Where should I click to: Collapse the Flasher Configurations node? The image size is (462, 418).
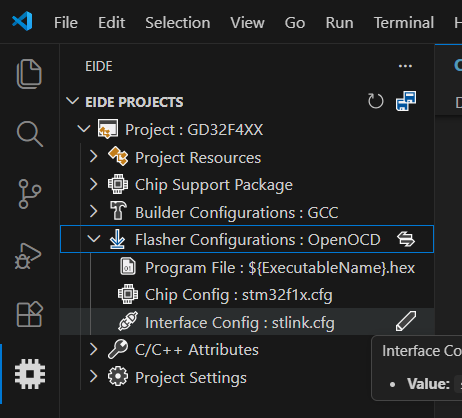(94, 239)
